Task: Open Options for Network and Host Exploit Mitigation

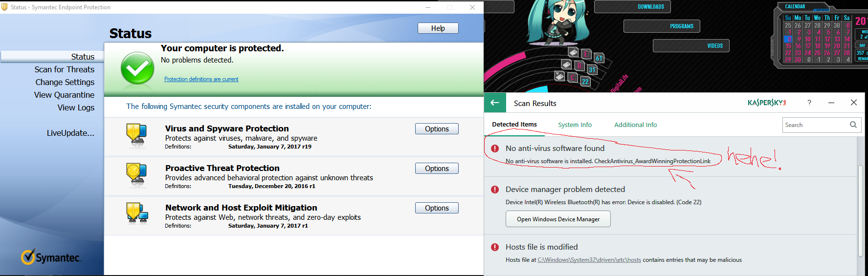Action: (437, 208)
